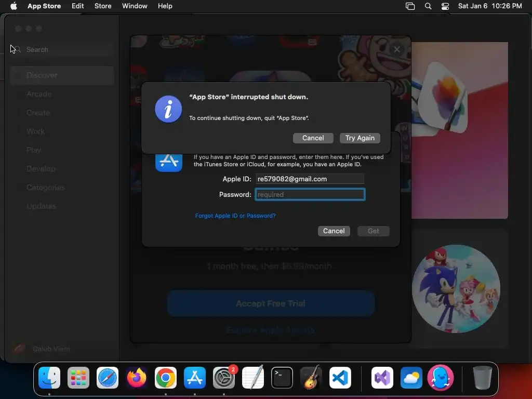
Task: Click Accept Free Trial button
Action: pyautogui.click(x=271, y=303)
